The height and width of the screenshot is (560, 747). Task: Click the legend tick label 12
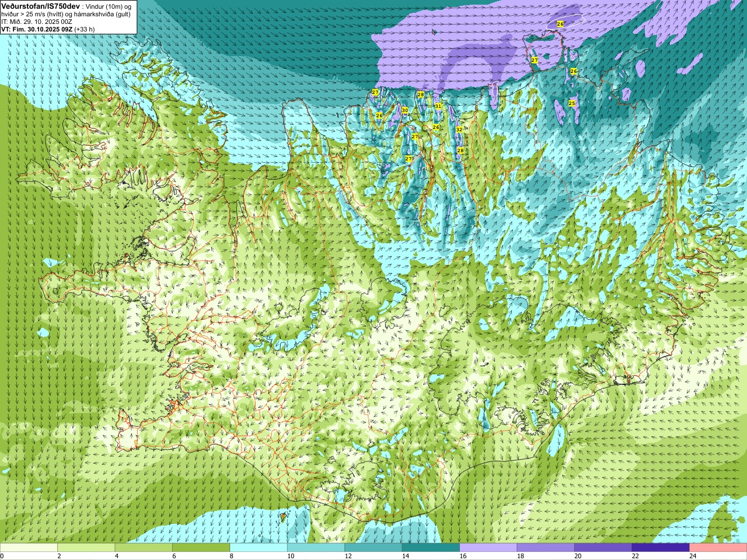click(x=348, y=556)
